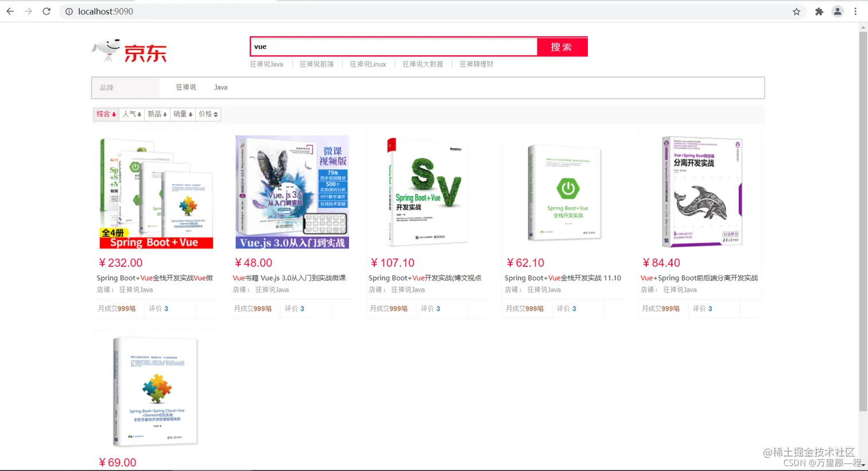Sort results by 综合
Image resolution: width=868 pixels, height=471 pixels.
point(106,114)
